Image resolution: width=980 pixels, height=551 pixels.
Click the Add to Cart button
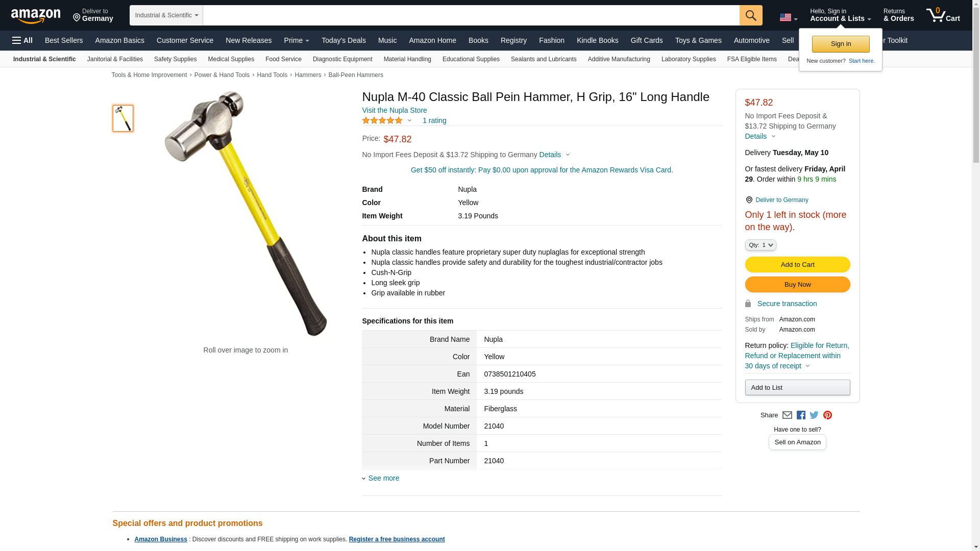click(797, 264)
